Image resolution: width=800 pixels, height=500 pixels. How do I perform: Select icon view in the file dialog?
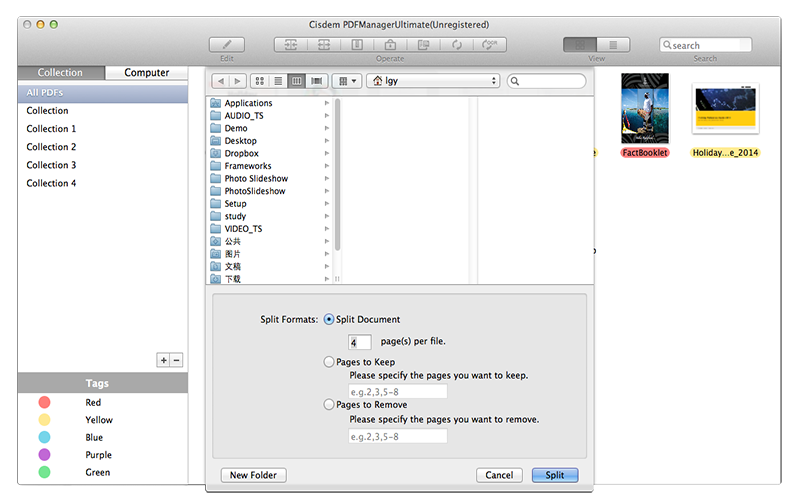click(260, 81)
